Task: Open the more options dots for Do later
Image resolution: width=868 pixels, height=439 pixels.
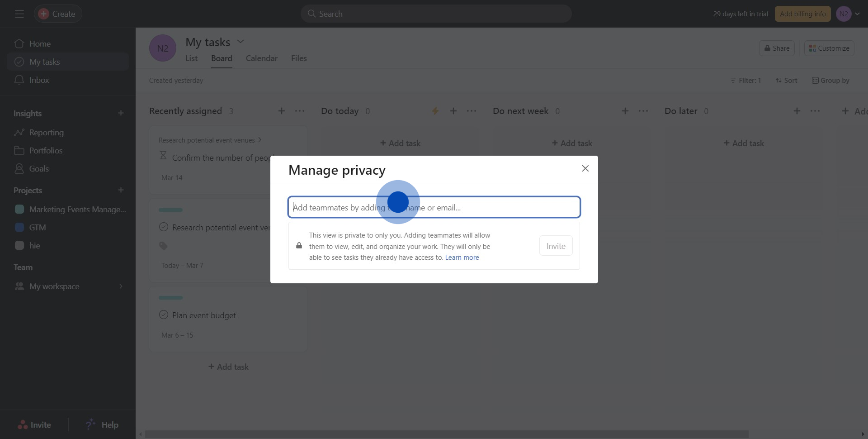Action: point(815,111)
